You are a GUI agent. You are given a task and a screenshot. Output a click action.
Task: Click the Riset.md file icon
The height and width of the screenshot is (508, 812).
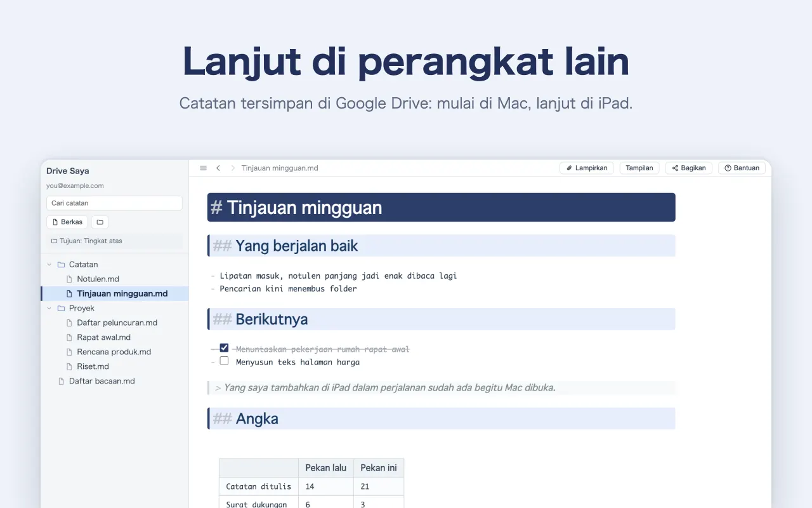[x=70, y=366]
